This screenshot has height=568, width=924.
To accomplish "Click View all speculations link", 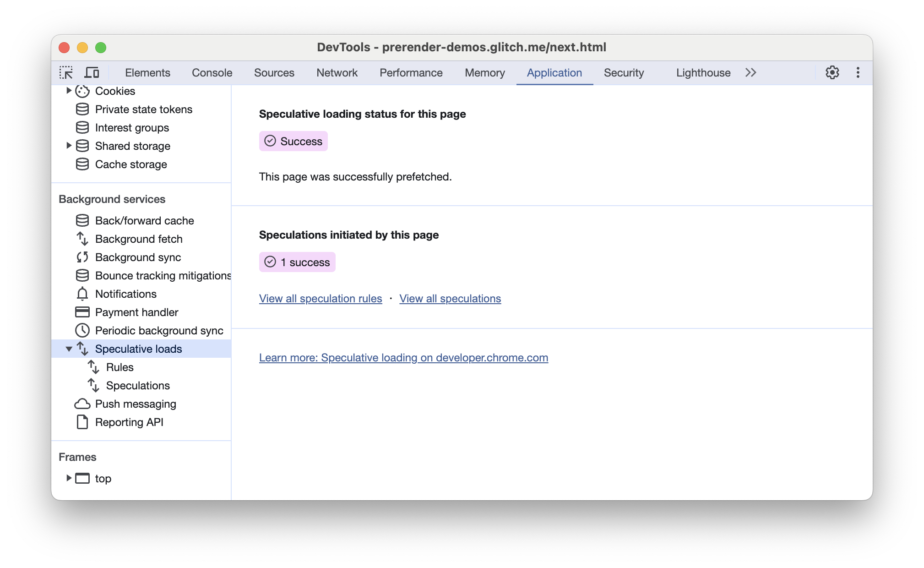I will coord(450,299).
